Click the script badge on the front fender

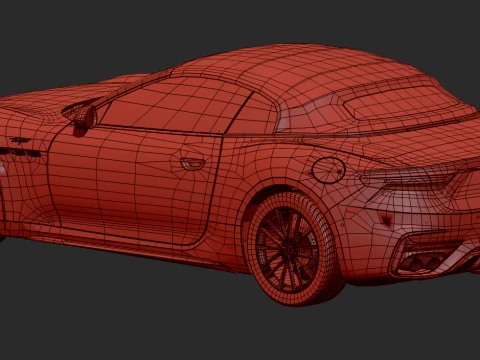[20, 140]
